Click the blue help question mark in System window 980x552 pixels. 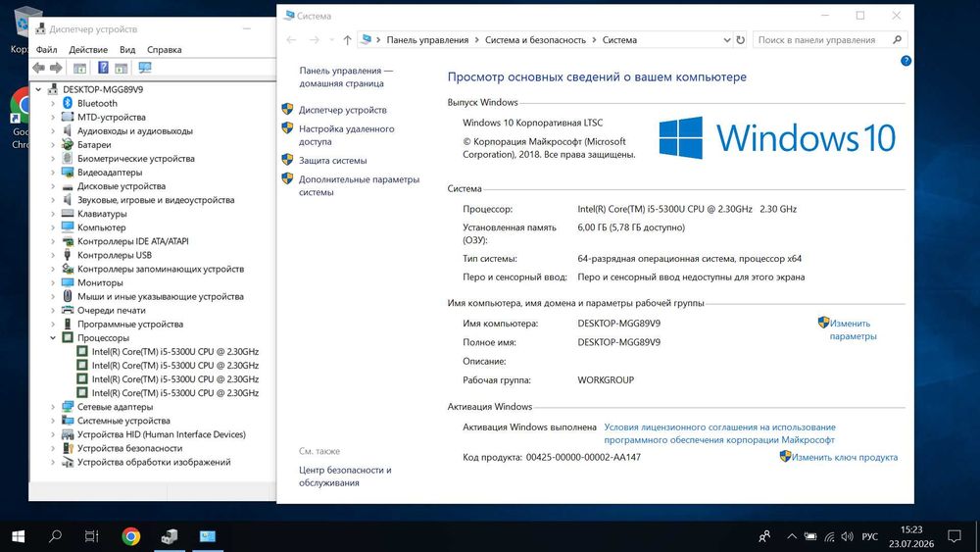point(906,61)
